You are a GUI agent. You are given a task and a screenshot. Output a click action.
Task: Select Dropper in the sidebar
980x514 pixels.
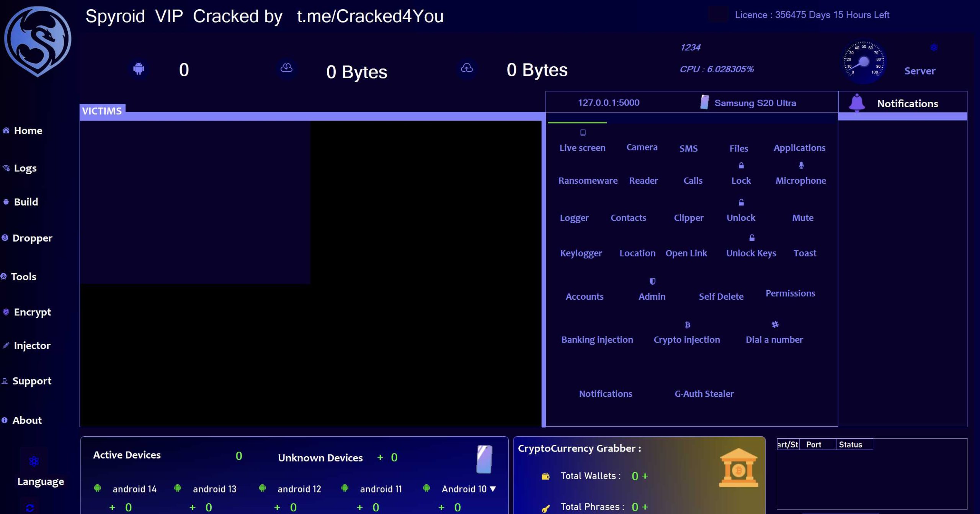pos(32,238)
